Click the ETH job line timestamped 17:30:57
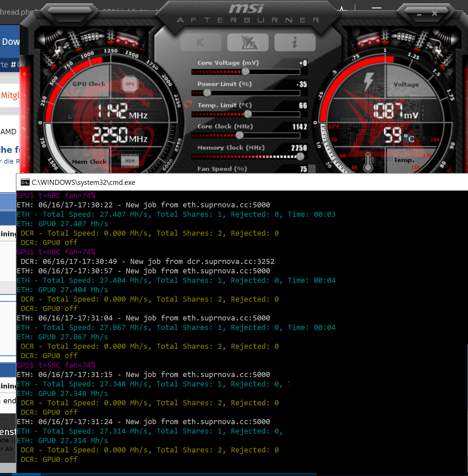 click(143, 271)
